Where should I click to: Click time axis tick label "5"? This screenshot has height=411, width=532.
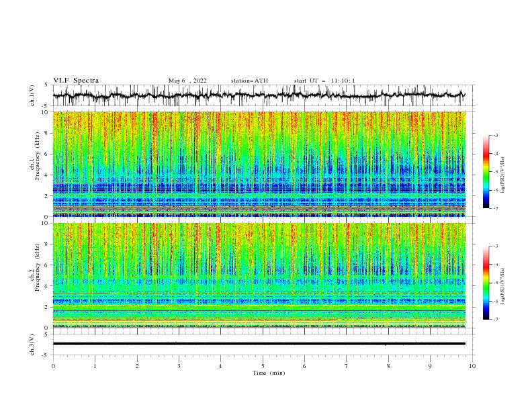(263, 366)
